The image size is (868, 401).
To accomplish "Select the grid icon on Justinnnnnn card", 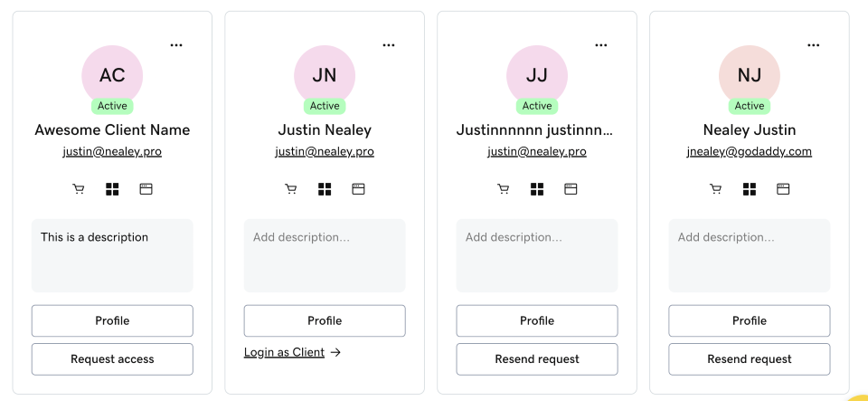I will tap(537, 189).
